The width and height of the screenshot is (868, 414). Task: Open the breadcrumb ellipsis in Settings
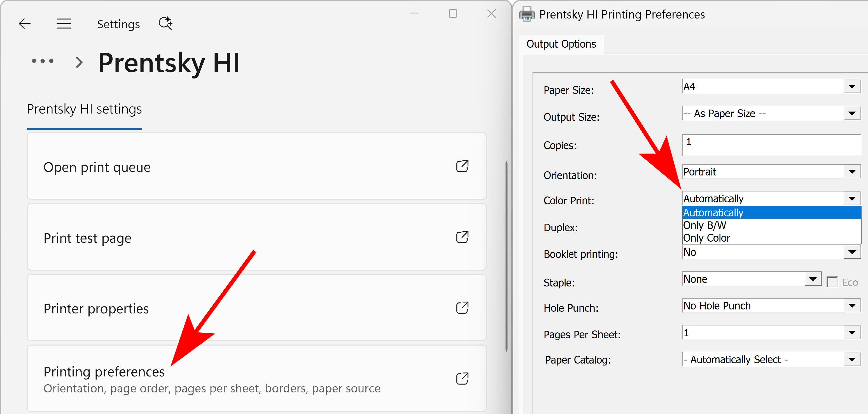[43, 61]
